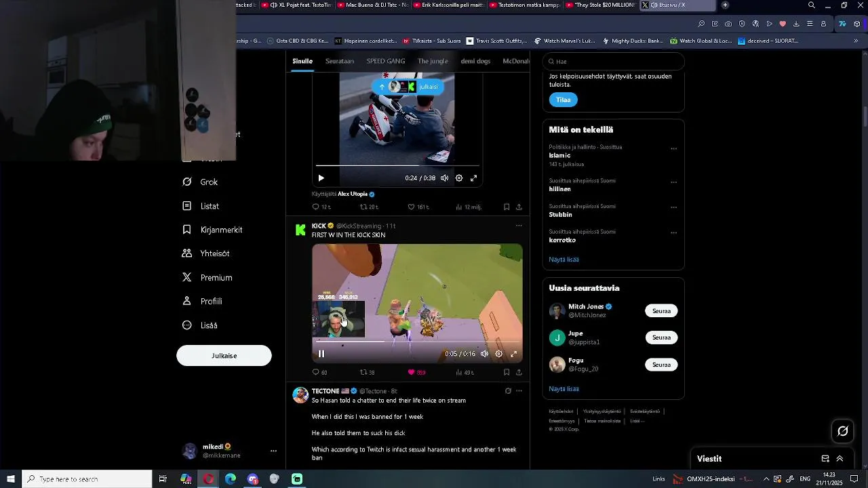The width and height of the screenshot is (868, 488).
Task: Expand the Viestit messages drawer
Action: tap(840, 459)
